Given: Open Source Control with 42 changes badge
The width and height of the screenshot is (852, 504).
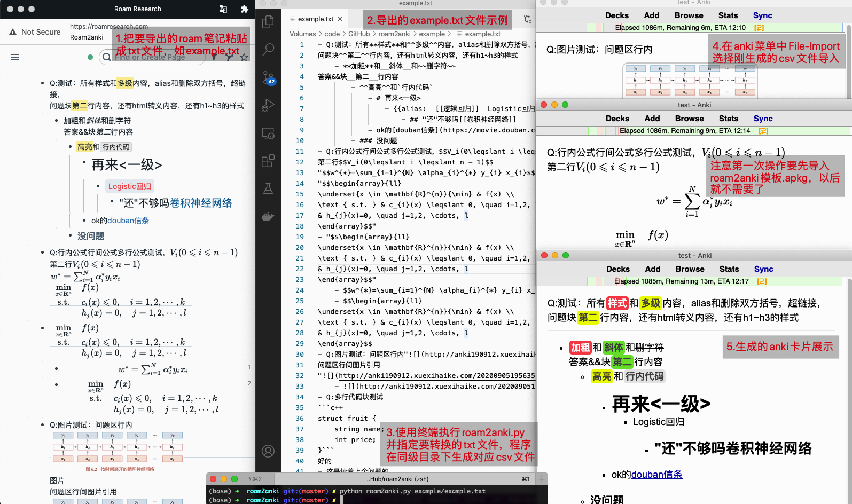Looking at the screenshot, I should [268, 78].
